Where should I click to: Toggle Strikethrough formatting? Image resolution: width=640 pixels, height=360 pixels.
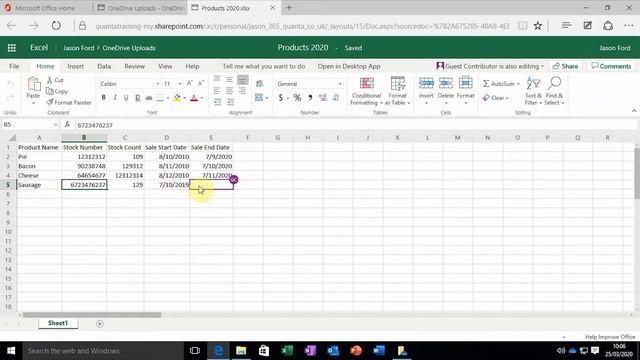149,98
